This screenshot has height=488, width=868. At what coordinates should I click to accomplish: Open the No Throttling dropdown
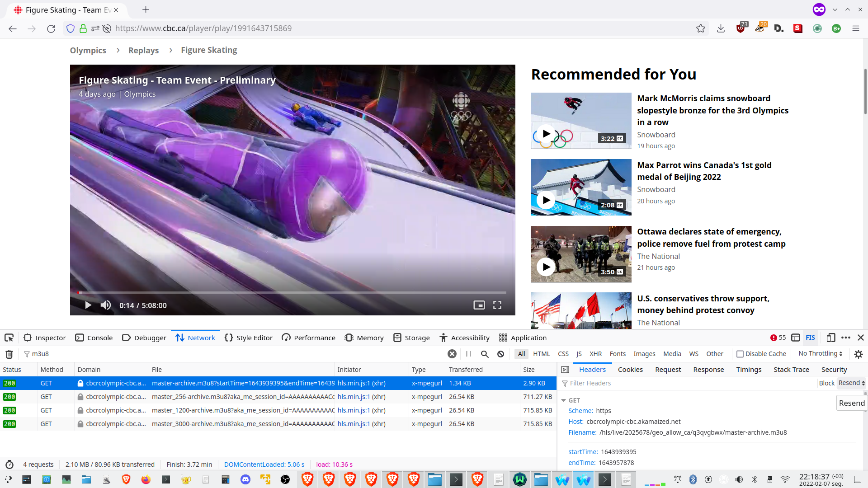pos(821,354)
